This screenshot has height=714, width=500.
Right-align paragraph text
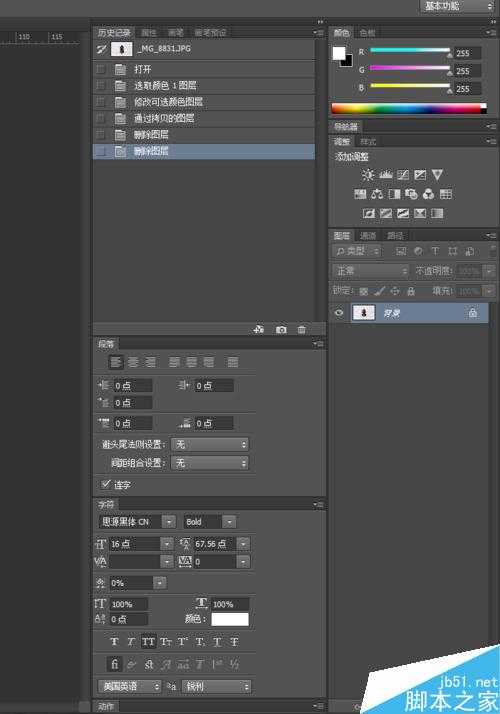click(x=150, y=362)
